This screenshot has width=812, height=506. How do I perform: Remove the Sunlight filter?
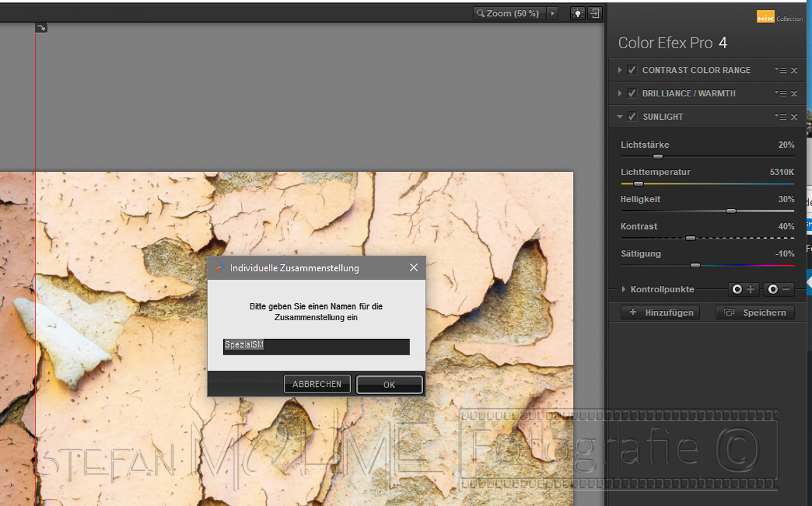point(794,117)
